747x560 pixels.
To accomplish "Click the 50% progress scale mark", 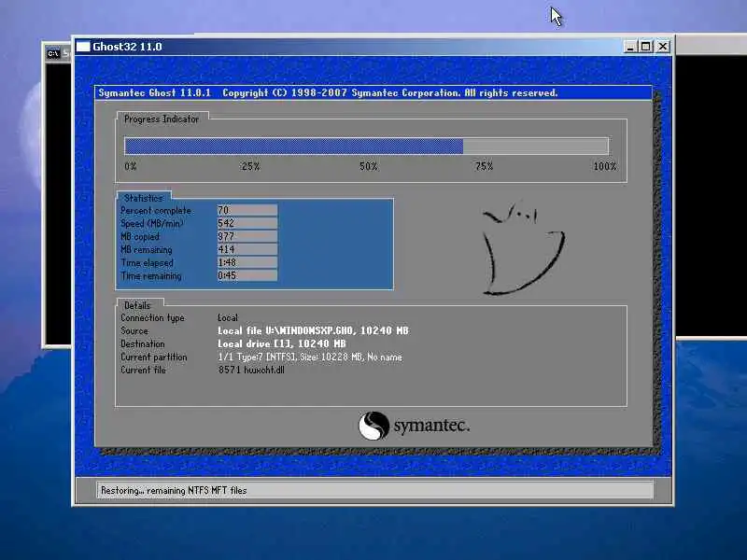I will tap(368, 166).
